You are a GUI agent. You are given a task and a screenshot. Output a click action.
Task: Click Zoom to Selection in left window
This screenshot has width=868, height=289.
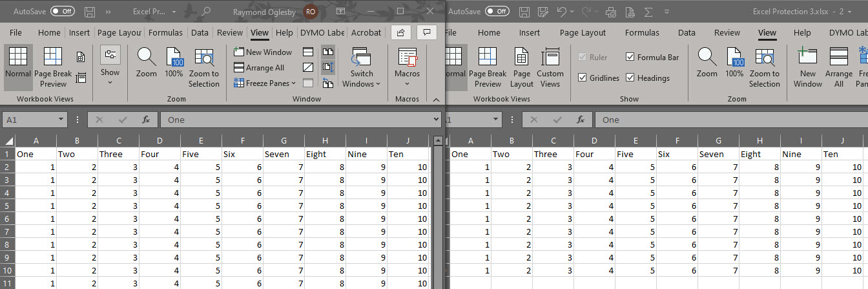pos(204,67)
